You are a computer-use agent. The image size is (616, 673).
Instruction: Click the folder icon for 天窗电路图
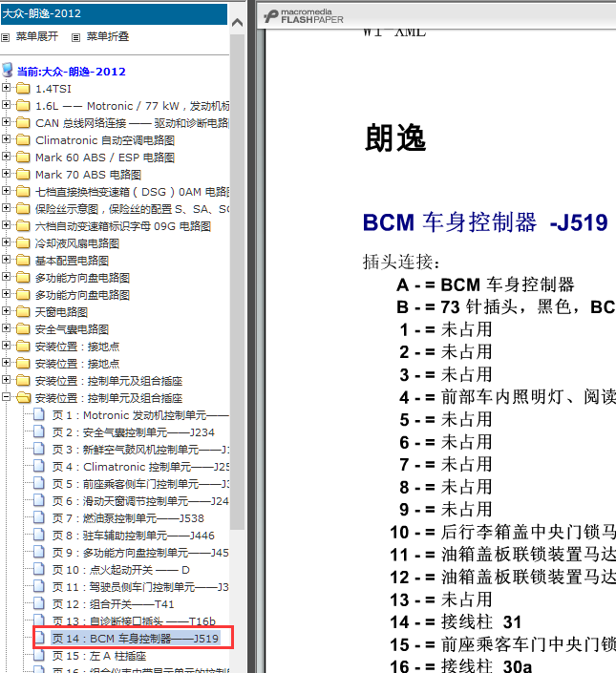[23, 311]
